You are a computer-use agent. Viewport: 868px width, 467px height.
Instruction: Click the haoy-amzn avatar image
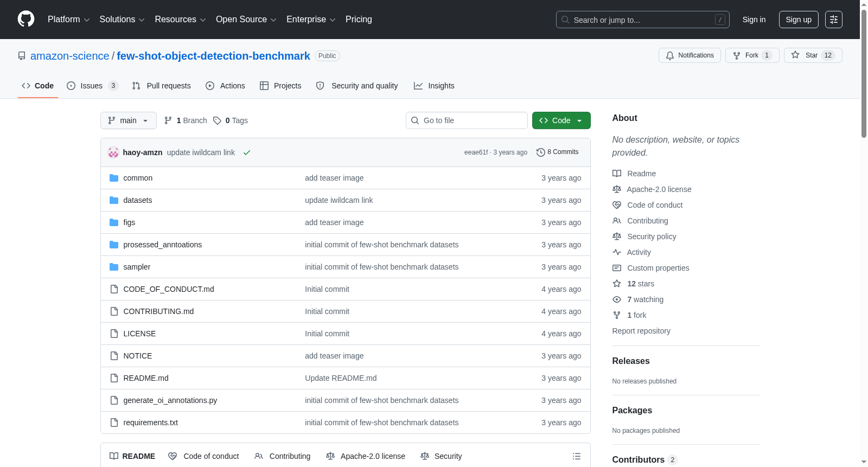click(x=113, y=152)
